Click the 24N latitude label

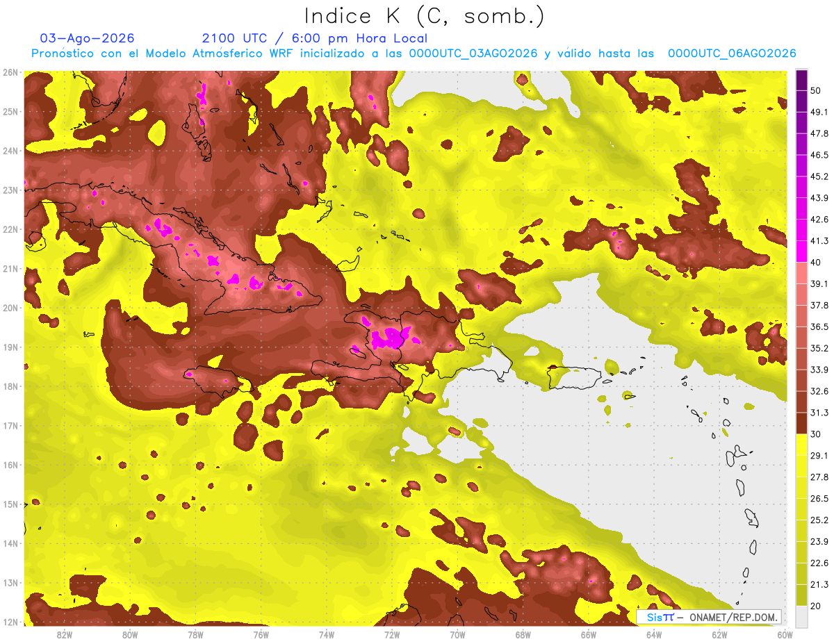tap(10, 151)
